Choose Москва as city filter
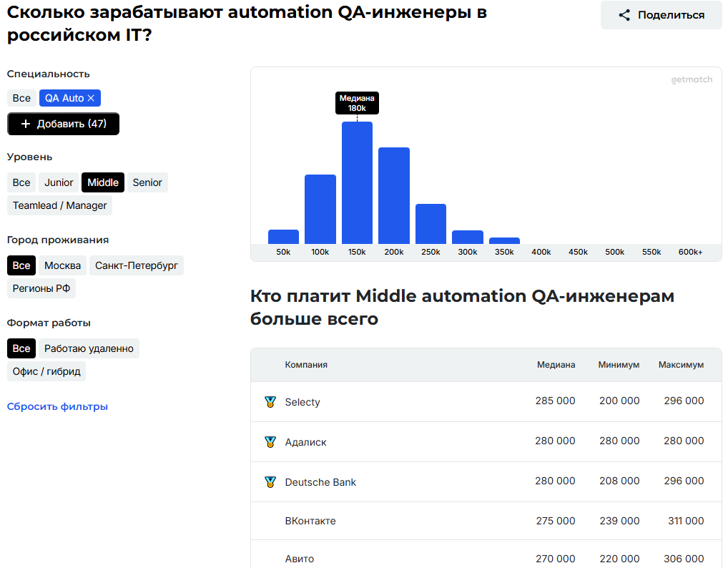The width and height of the screenshot is (728, 568). pos(63,265)
